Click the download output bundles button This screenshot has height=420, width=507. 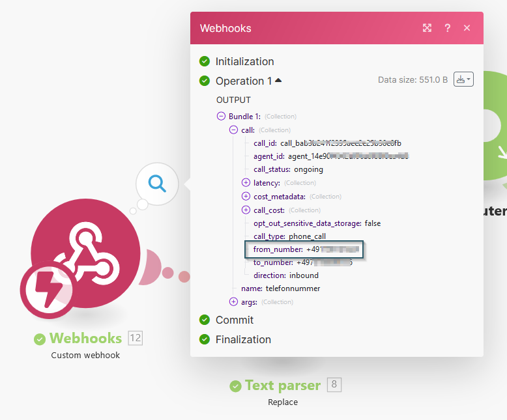click(x=463, y=79)
